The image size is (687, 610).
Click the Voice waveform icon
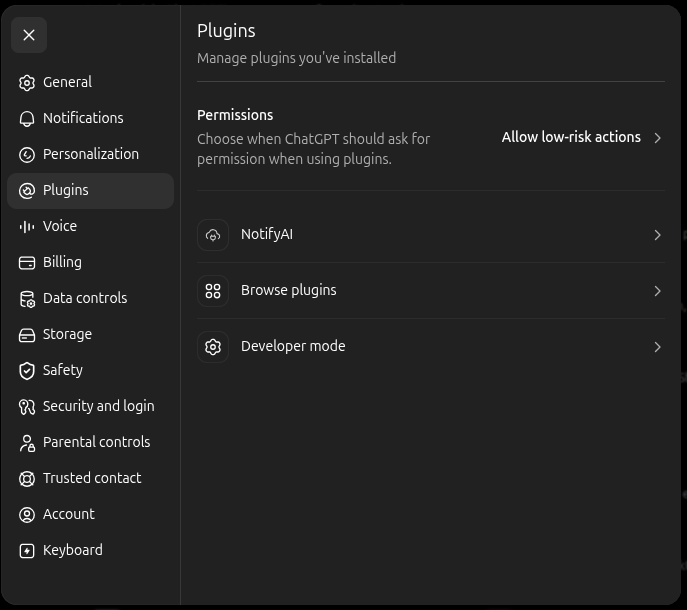coord(27,227)
